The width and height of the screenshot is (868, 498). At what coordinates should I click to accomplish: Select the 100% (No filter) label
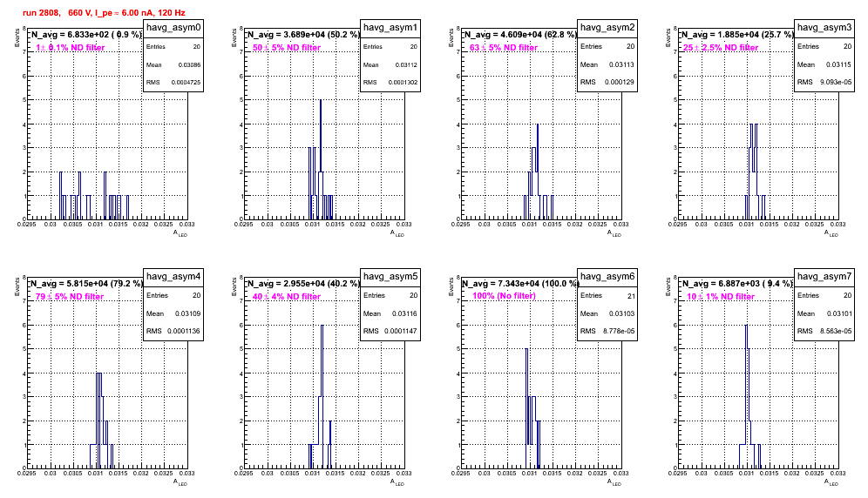pyautogui.click(x=504, y=296)
